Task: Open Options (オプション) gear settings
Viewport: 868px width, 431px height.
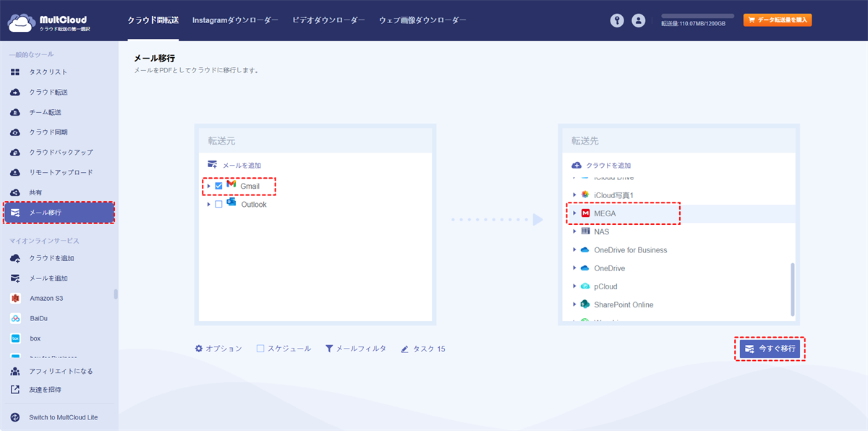Action: click(218, 349)
